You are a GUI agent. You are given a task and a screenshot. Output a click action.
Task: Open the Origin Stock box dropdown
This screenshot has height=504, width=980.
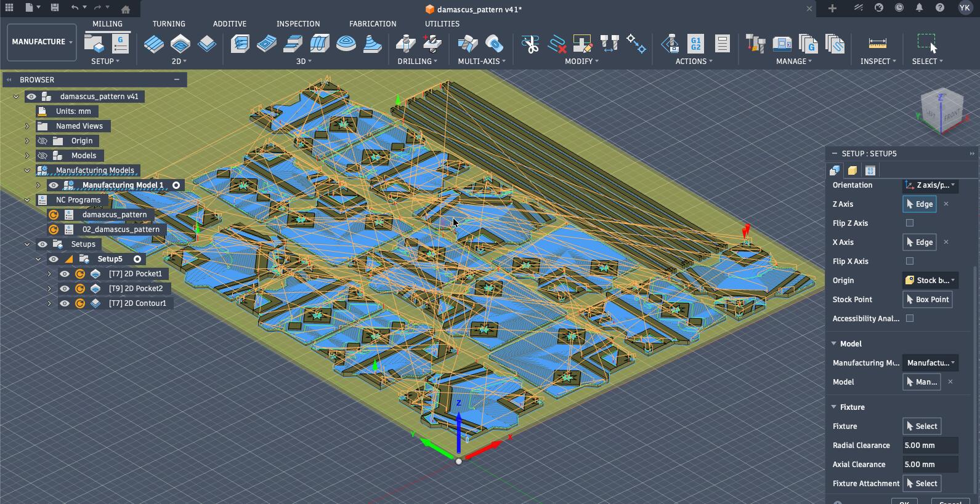point(930,281)
